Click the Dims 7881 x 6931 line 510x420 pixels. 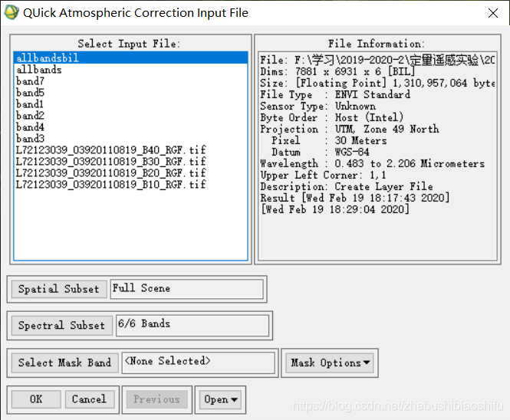click(x=337, y=71)
